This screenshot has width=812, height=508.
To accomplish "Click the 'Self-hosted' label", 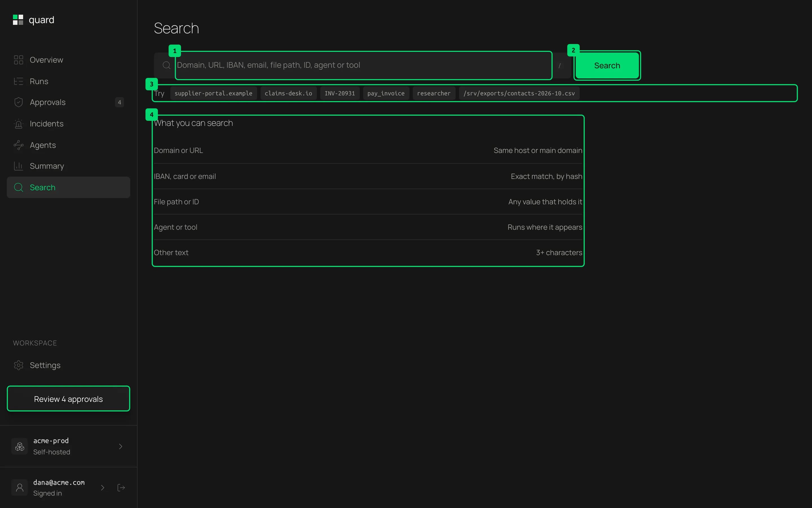I will (52, 452).
